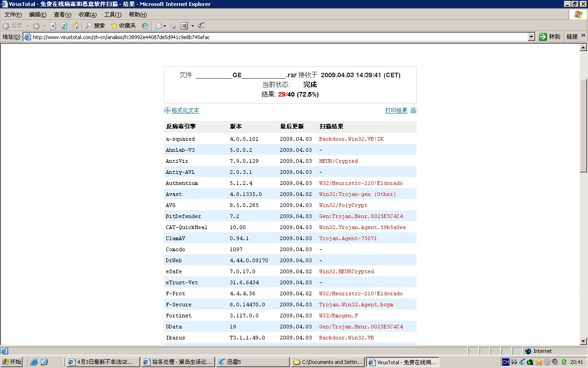Switch to the 迅雷5 taskbar window

click(253, 362)
